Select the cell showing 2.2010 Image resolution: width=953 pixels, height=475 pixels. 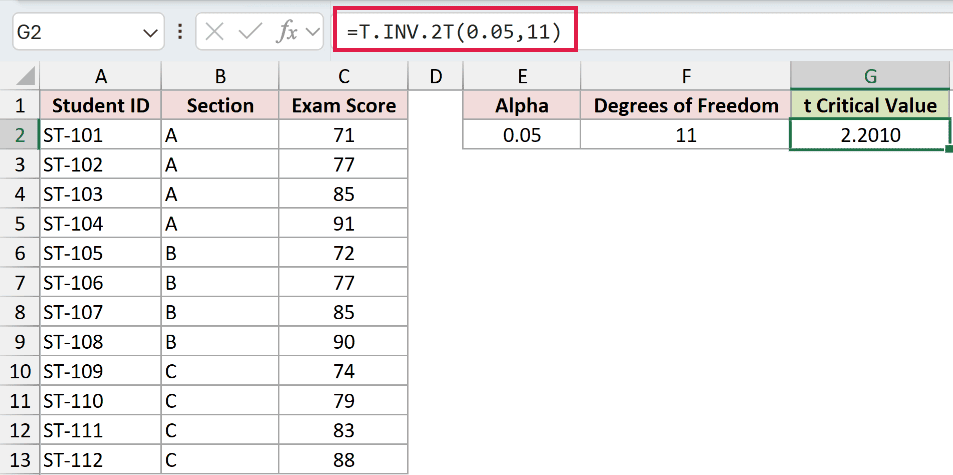870,135
